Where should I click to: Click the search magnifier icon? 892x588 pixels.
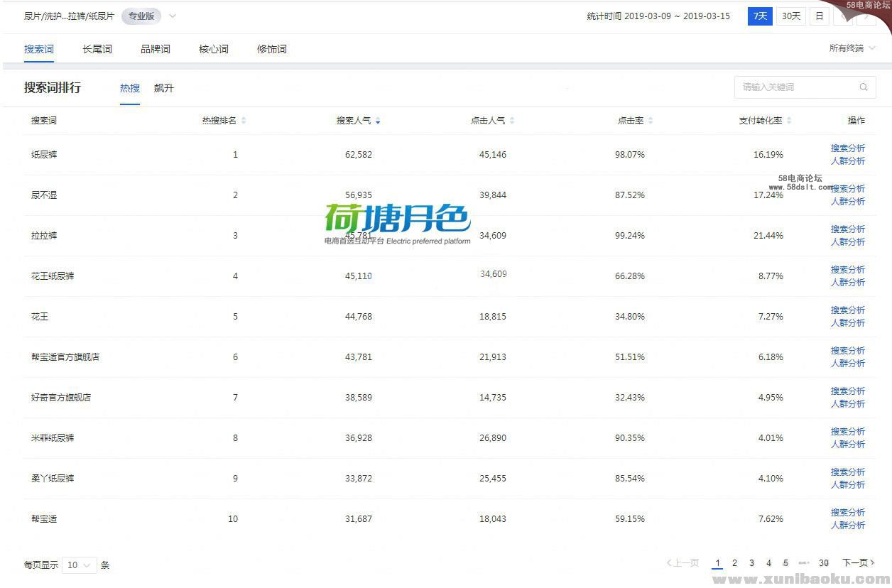863,87
